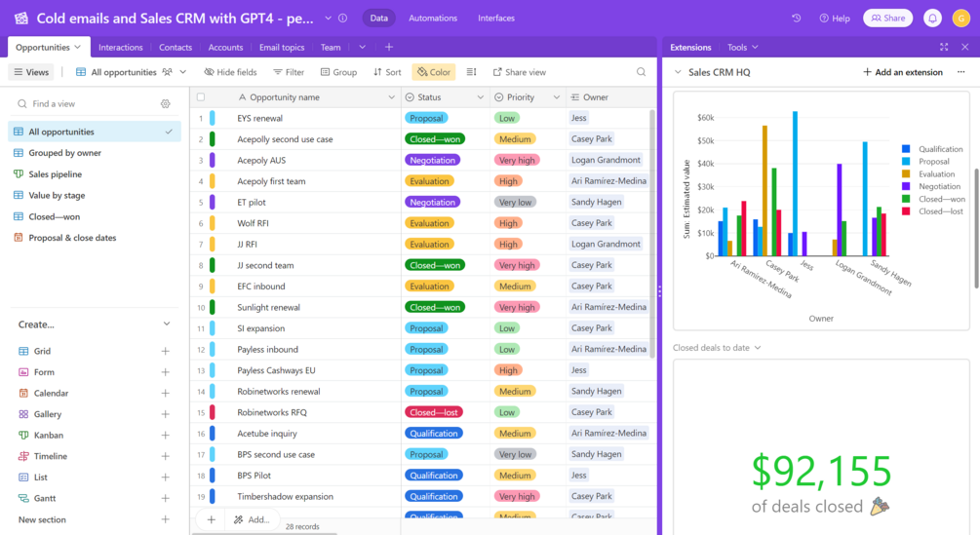Switch to the Automations tab
Screen dimensions: 980x535
click(433, 19)
